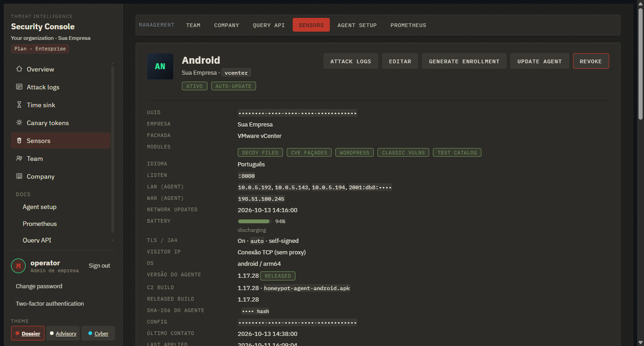644x346 pixels.
Task: Click Change password
Action: 39,286
